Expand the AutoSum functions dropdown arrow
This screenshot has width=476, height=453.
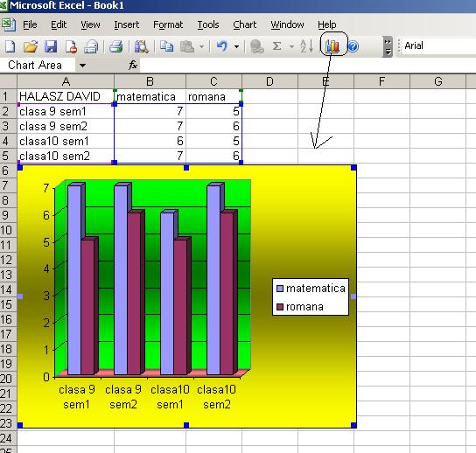tap(291, 46)
